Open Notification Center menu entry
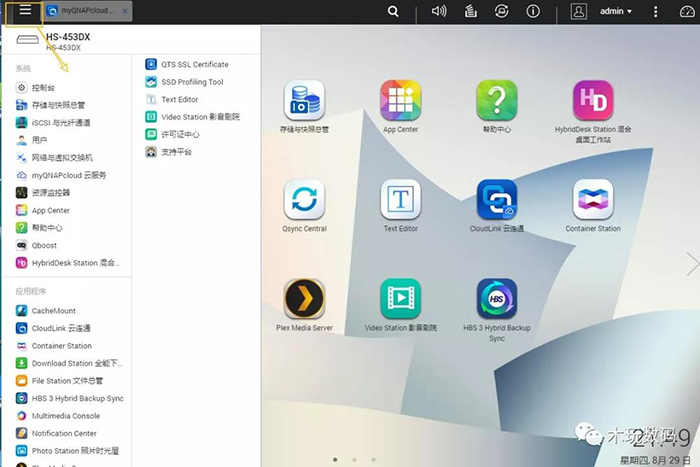This screenshot has height=467, width=700. (56, 433)
